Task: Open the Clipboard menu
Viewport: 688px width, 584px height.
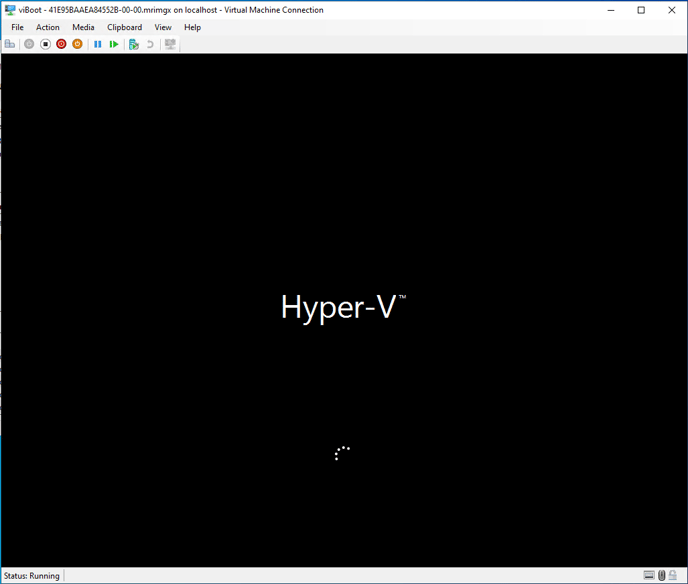Action: point(125,27)
